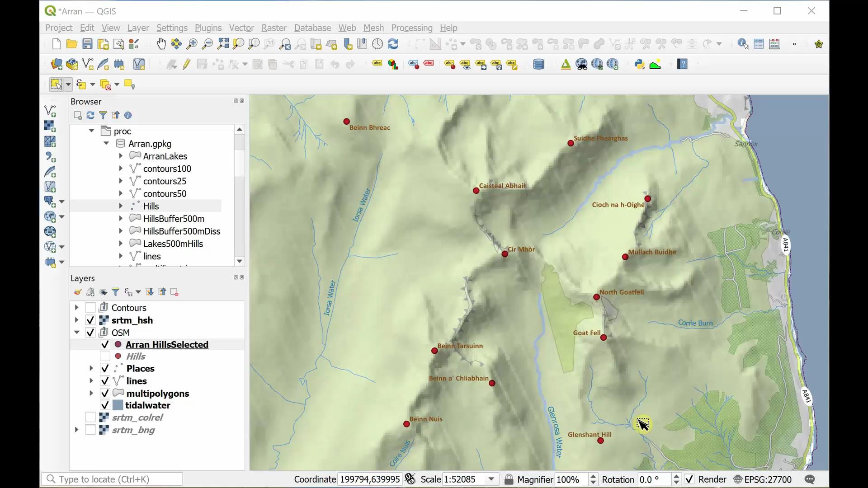
Task: Increase magnifier value with the stepper
Action: (x=593, y=476)
